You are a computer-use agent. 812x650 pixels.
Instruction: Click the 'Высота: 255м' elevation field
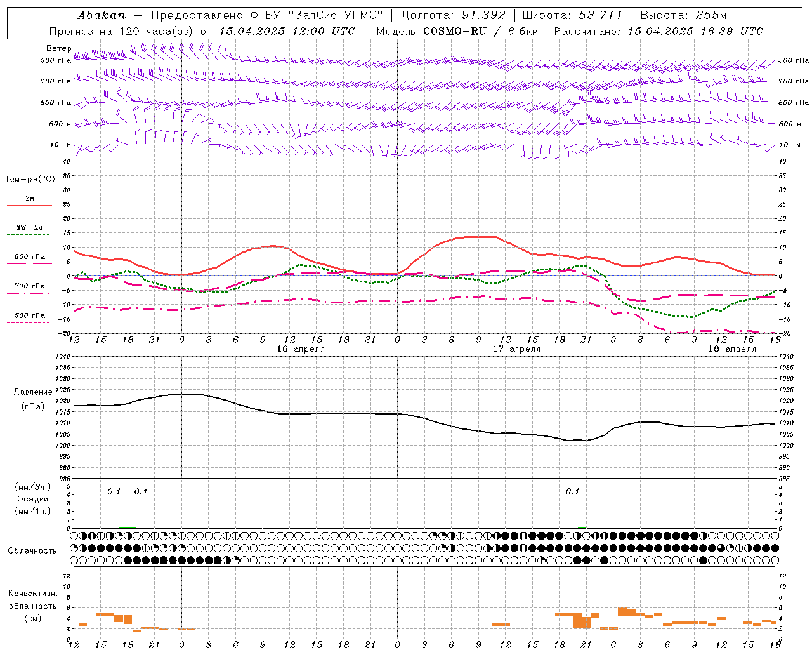click(683, 15)
